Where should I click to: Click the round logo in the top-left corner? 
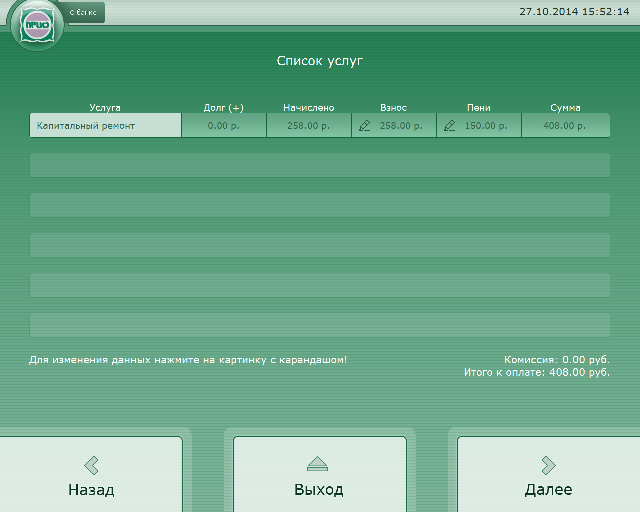click(36, 27)
